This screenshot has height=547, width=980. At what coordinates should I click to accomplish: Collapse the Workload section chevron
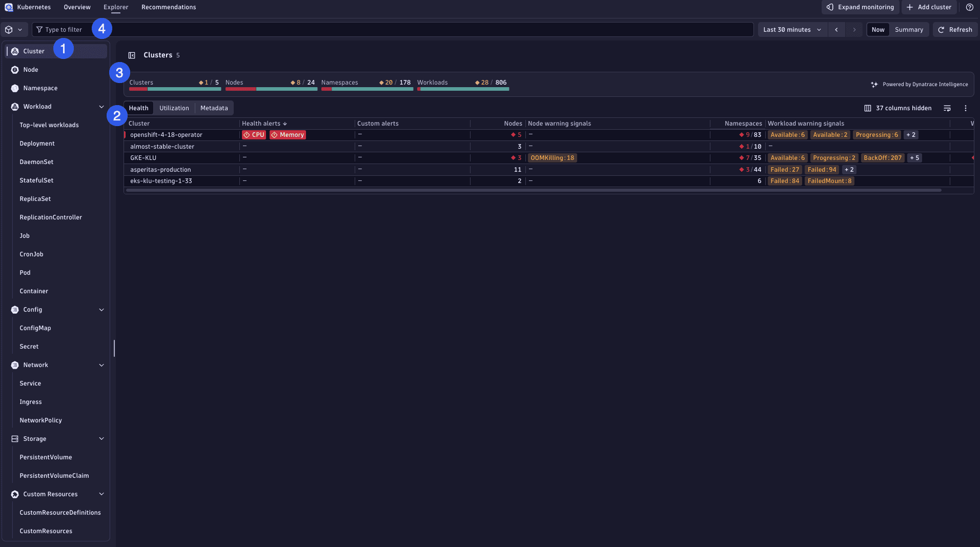(101, 107)
